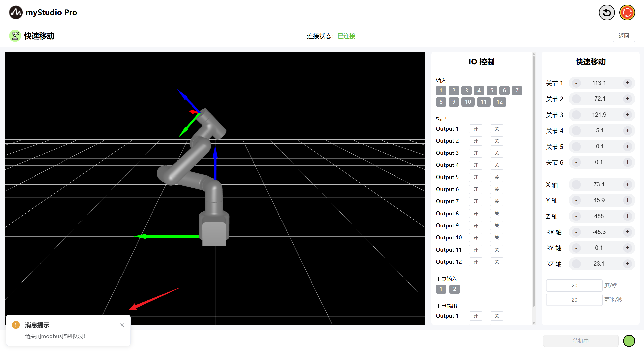The image size is (644, 352).
Task: Turn on Output 1 with 开
Action: (476, 129)
